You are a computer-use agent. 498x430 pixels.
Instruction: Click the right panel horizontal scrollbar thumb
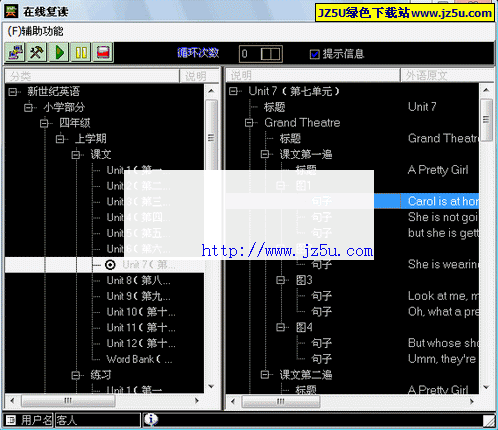pyautogui.click(x=281, y=401)
